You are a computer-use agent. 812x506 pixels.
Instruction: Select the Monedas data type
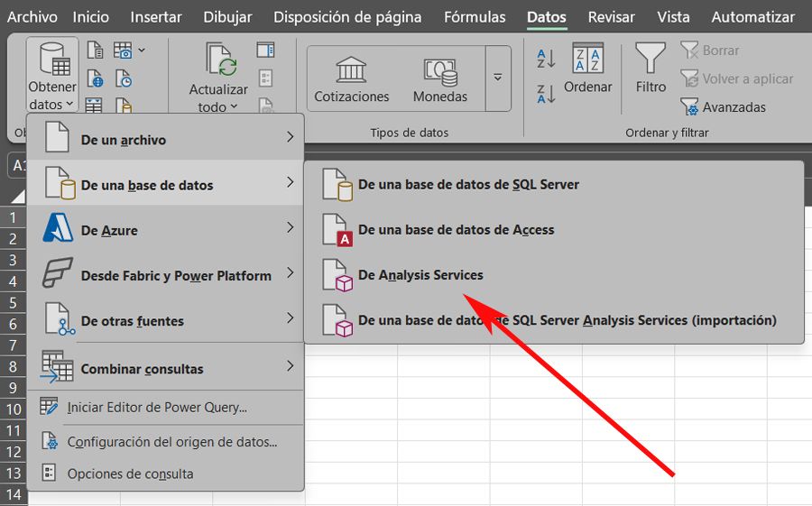click(x=440, y=78)
